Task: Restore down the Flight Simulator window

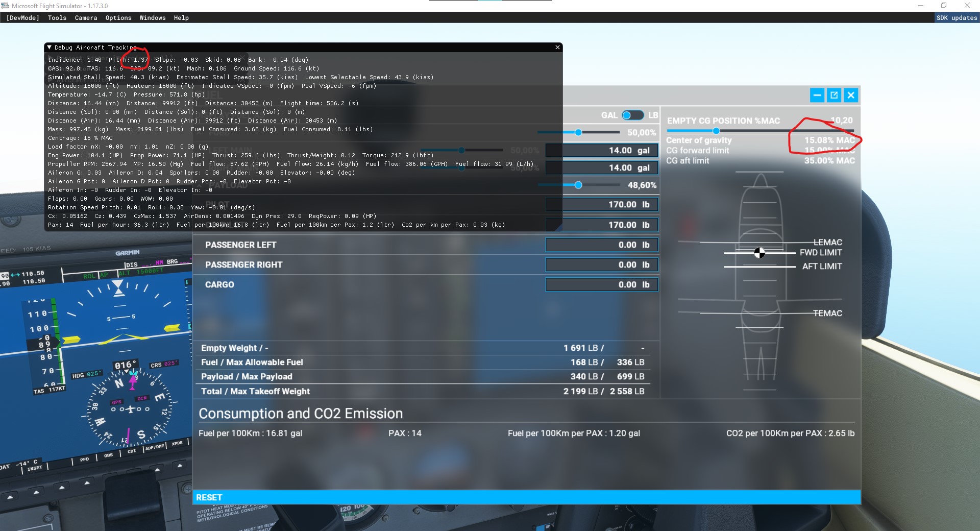Action: (x=944, y=6)
